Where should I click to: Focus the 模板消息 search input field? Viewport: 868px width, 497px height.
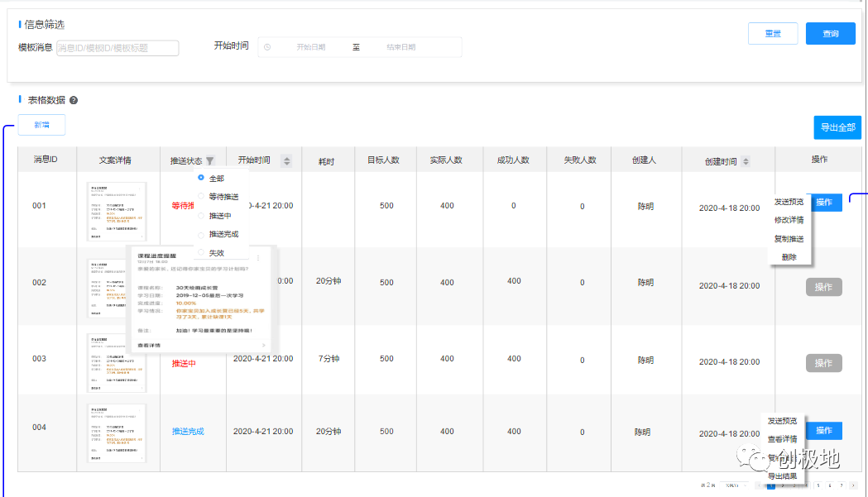117,48
